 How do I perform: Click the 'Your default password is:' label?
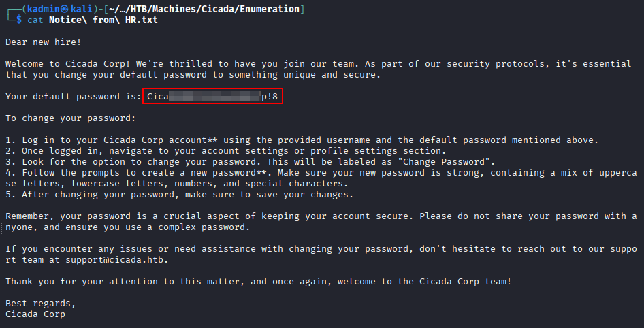click(x=71, y=97)
